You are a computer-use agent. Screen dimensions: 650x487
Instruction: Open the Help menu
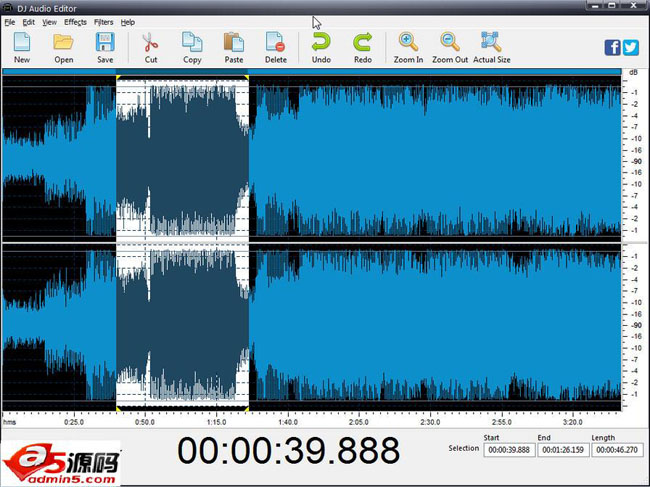[128, 22]
